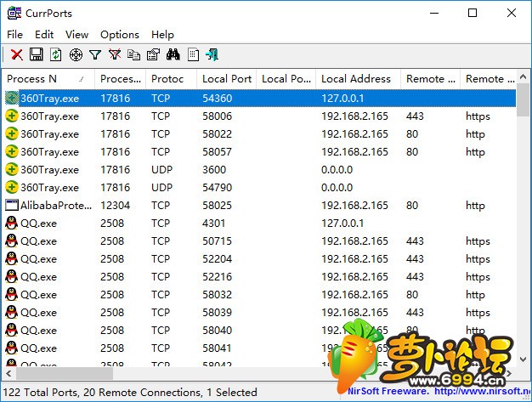532x402 pixels.
Task: Select the QQ.exe row with port 52204
Action: pyautogui.click(x=260, y=259)
